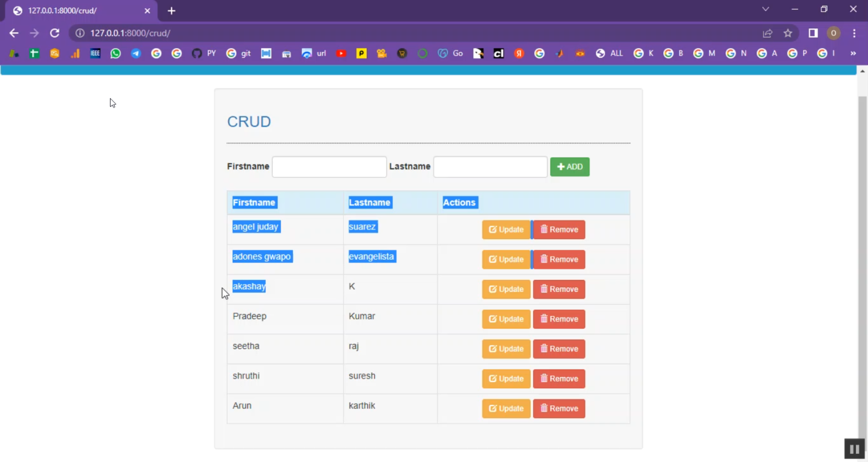Open the IEEE bookmark
The width and height of the screenshot is (868, 462).
[x=95, y=53]
